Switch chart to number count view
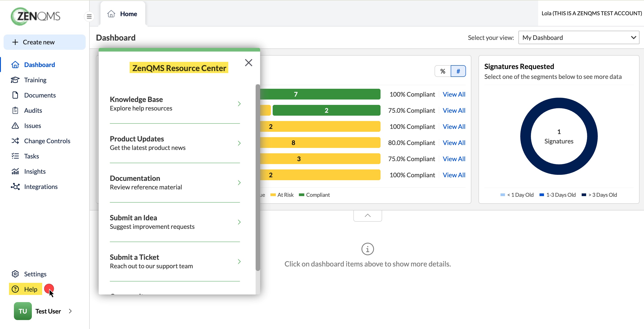Image resolution: width=644 pixels, height=329 pixels. click(458, 71)
